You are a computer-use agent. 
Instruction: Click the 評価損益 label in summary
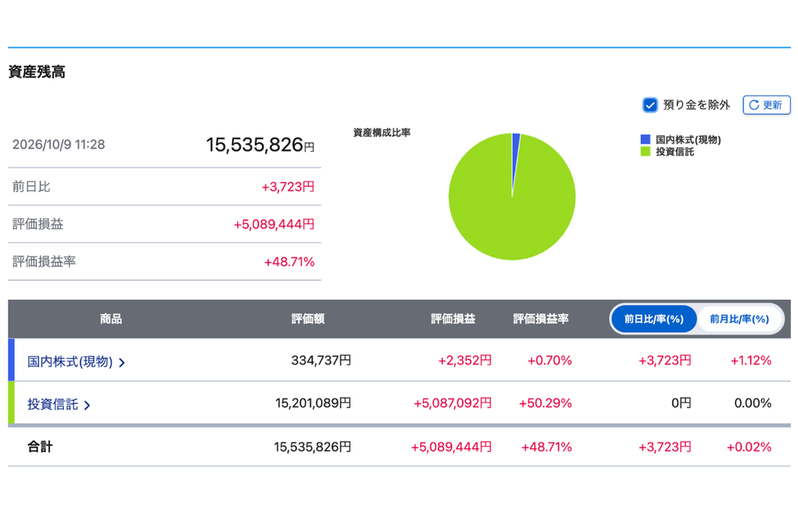click(37, 224)
